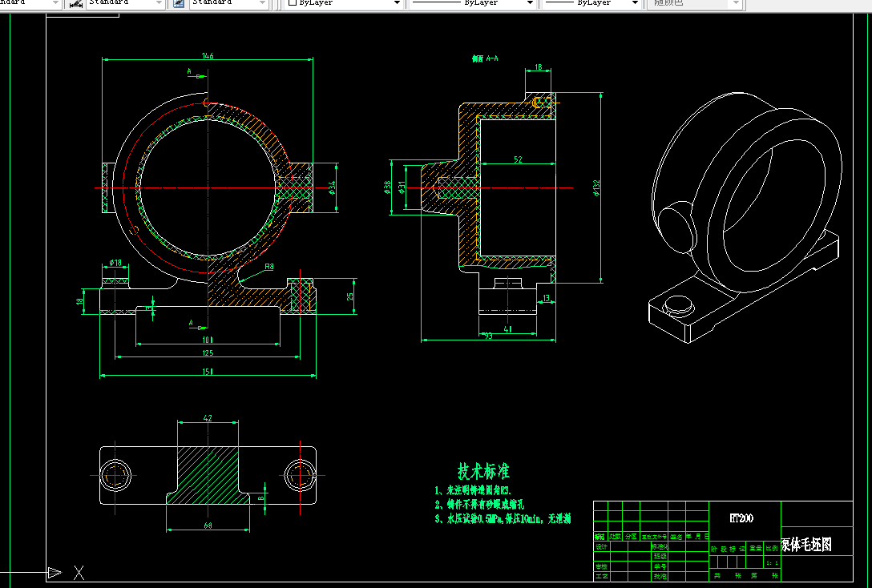Click the 共 张 第 张 sheet count cell
The height and width of the screenshot is (588, 872).
point(745,576)
